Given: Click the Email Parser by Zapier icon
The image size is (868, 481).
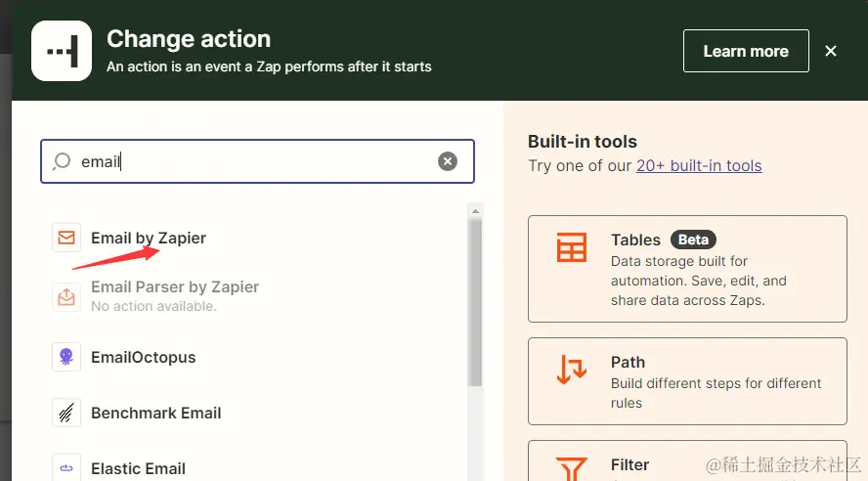Looking at the screenshot, I should pyautogui.click(x=66, y=296).
